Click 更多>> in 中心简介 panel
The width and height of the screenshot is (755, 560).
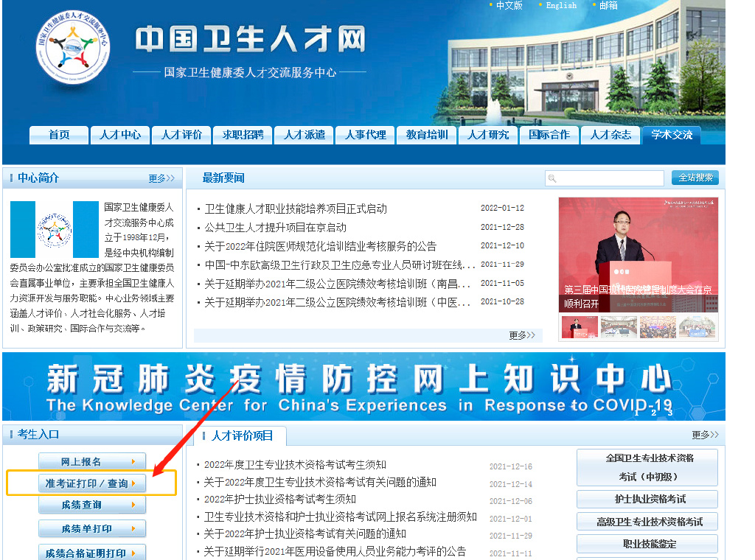tap(161, 178)
